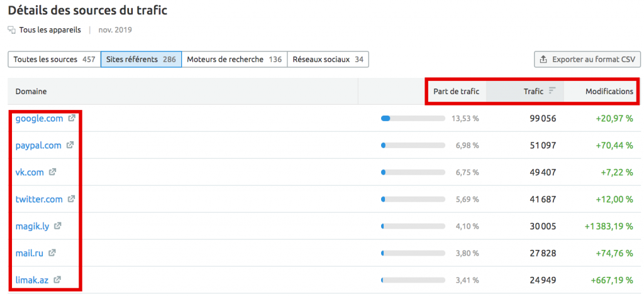
Task: Click the devices icon near Tous les appareils
Action: pyautogui.click(x=11, y=30)
